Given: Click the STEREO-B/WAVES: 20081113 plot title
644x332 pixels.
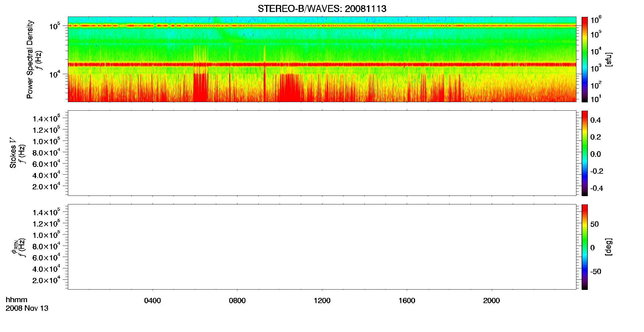Looking at the screenshot, I should pos(322,9).
